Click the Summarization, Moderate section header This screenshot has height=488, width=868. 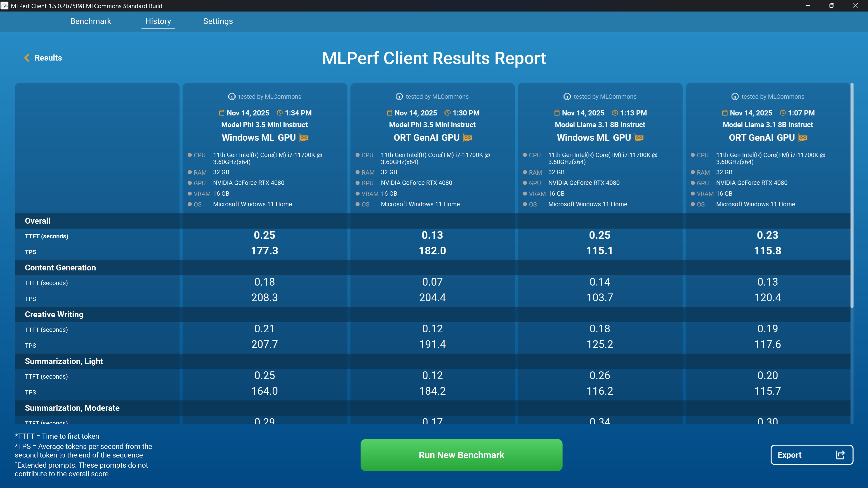(433, 408)
